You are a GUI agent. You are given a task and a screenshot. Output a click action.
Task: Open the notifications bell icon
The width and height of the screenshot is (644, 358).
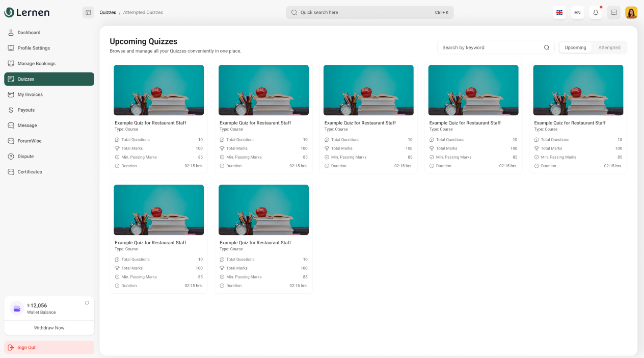(x=596, y=12)
